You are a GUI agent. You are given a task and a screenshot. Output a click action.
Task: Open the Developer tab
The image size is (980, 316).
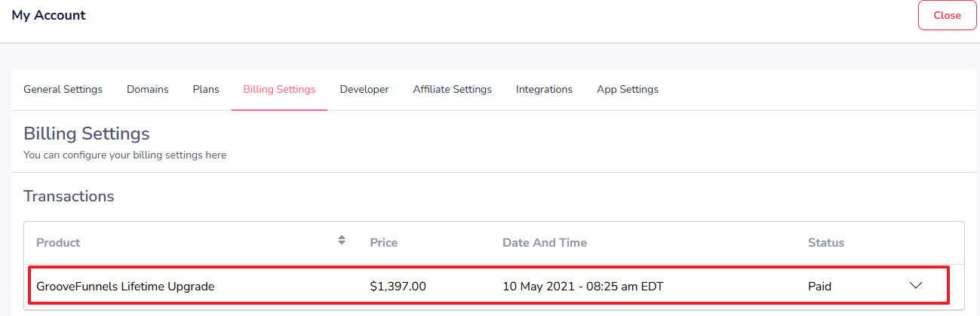tap(364, 89)
